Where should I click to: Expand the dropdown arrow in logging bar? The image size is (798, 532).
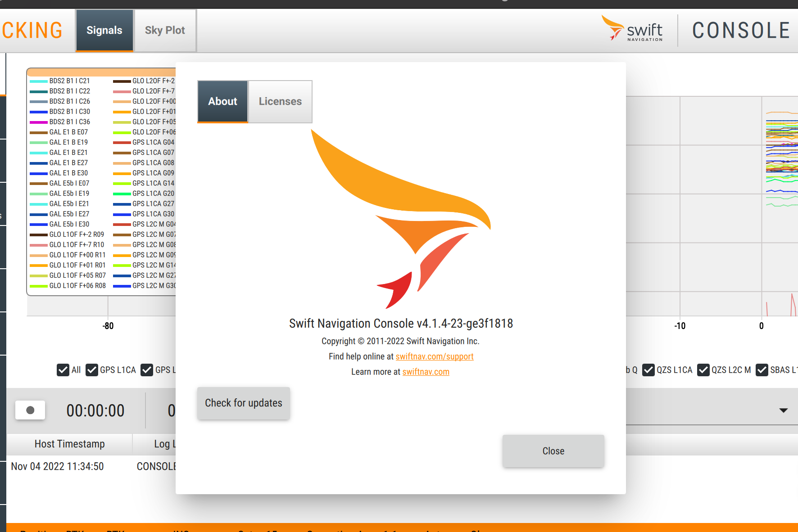(784, 410)
